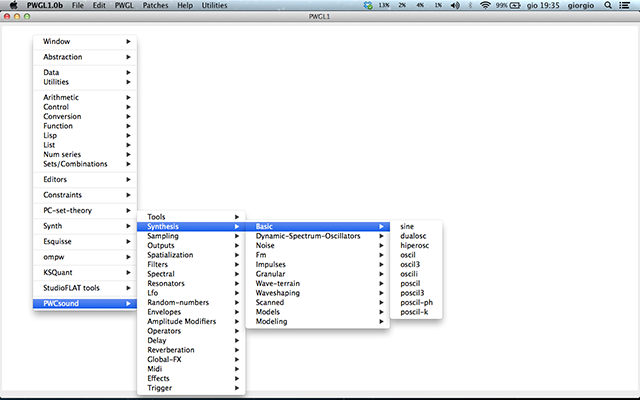
Task: Click the sync status icon in menu bar
Action: click(368, 5)
